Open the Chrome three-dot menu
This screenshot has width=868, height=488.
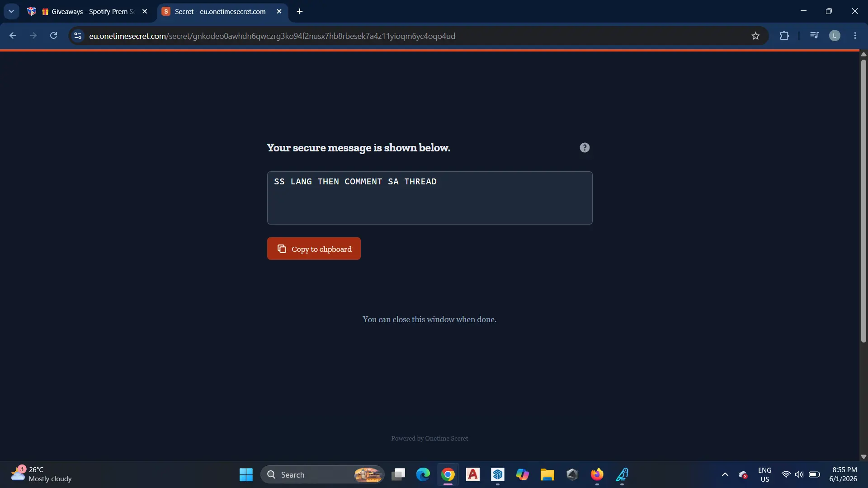(x=855, y=36)
